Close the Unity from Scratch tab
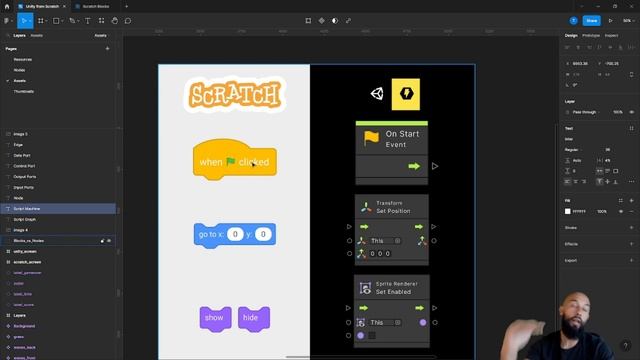Image resolution: width=640 pixels, height=360 pixels. (64, 7)
